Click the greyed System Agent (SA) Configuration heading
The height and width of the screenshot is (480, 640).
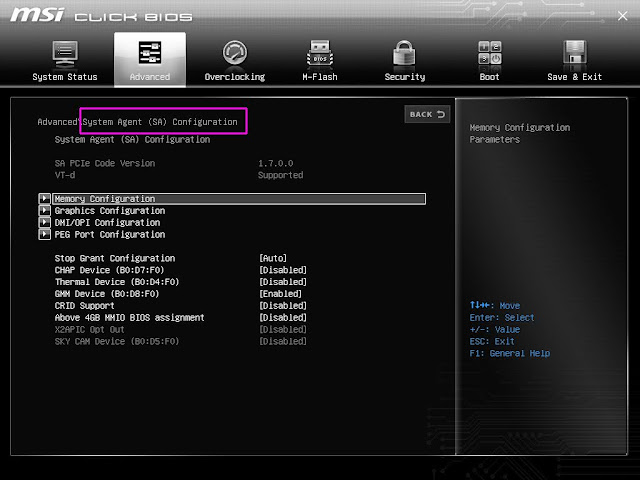(132, 140)
